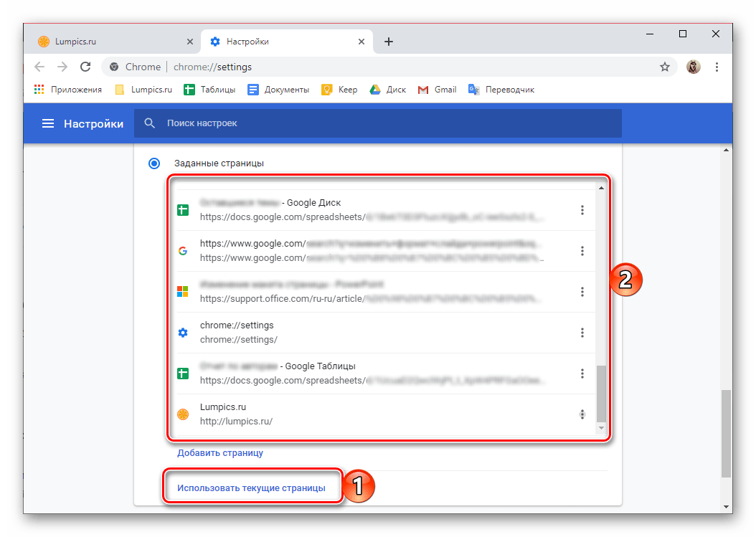Click the gear favicon for chrome://settings

[x=183, y=333]
